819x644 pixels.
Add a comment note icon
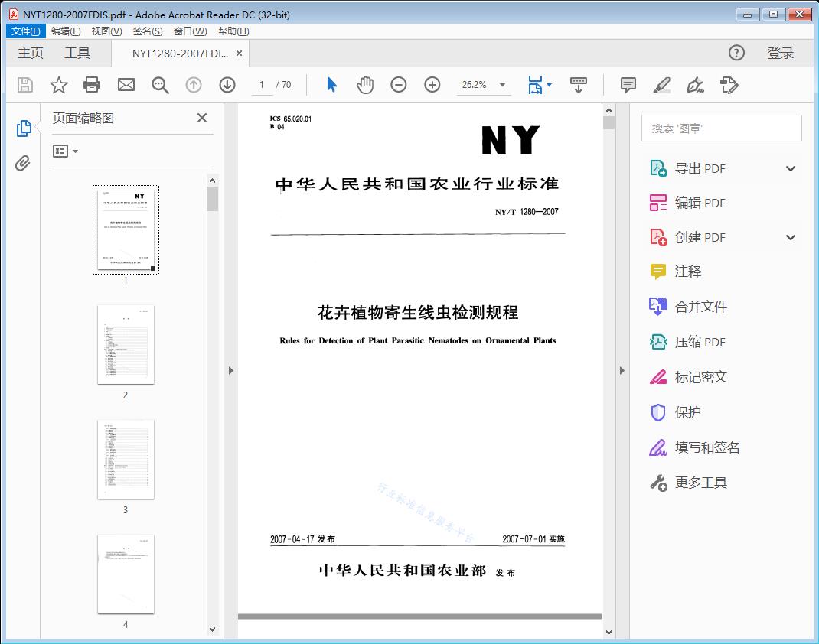628,85
